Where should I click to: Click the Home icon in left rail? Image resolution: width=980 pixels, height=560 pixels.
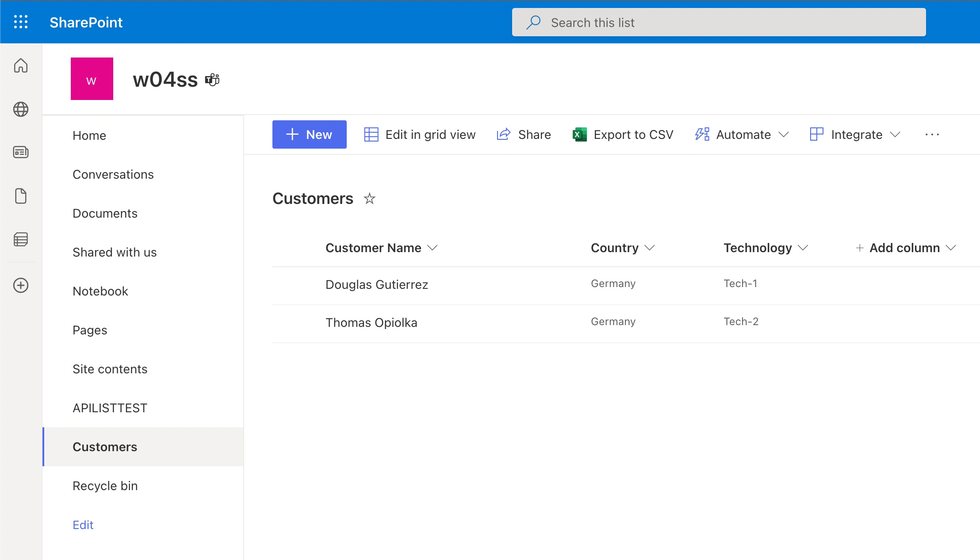click(21, 65)
